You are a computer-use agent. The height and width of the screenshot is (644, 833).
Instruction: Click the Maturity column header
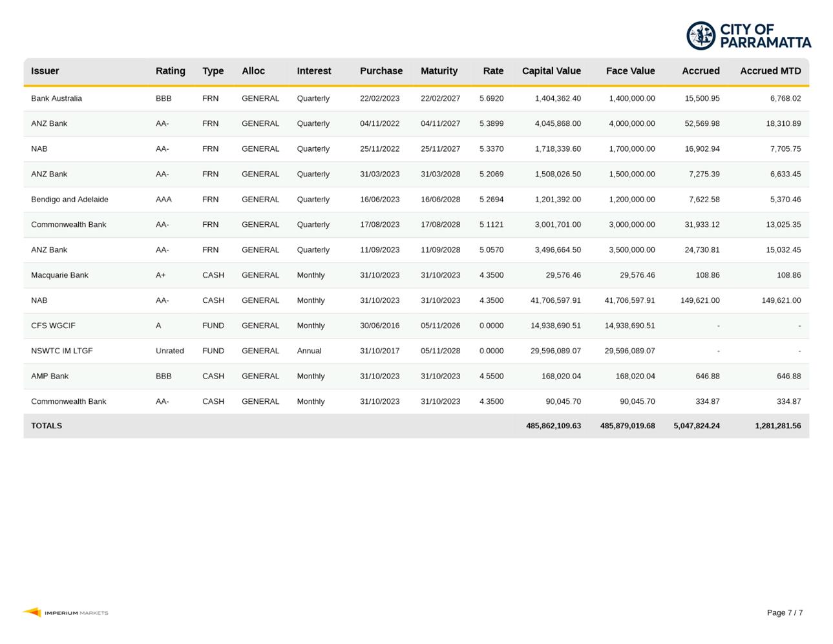[439, 71]
